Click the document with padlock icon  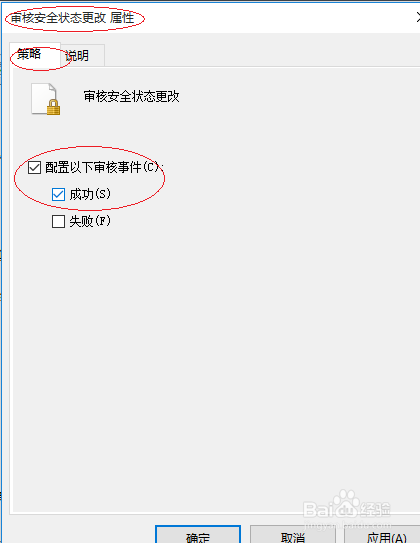point(45,99)
